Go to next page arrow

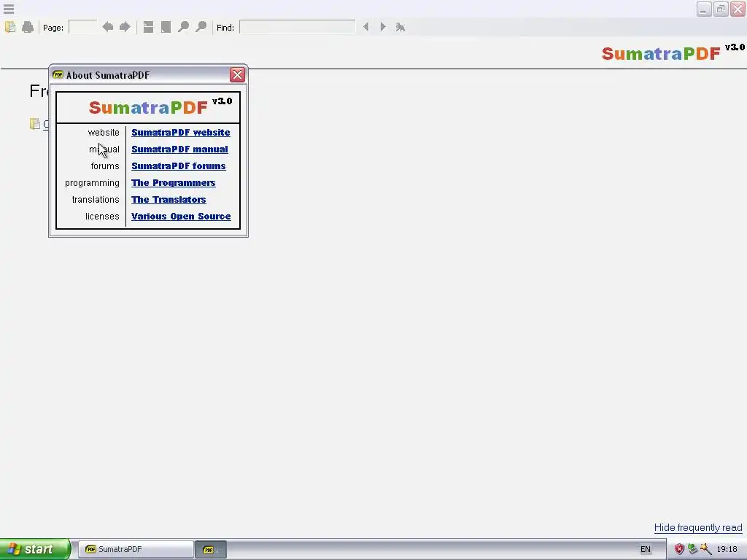coord(125,27)
